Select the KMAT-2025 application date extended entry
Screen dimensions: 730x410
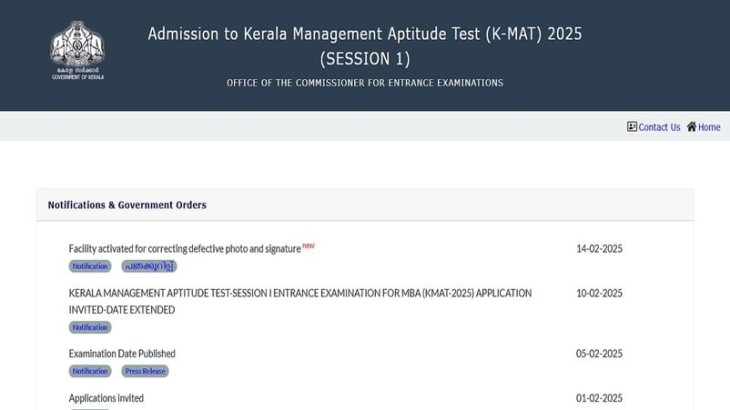pos(300,302)
